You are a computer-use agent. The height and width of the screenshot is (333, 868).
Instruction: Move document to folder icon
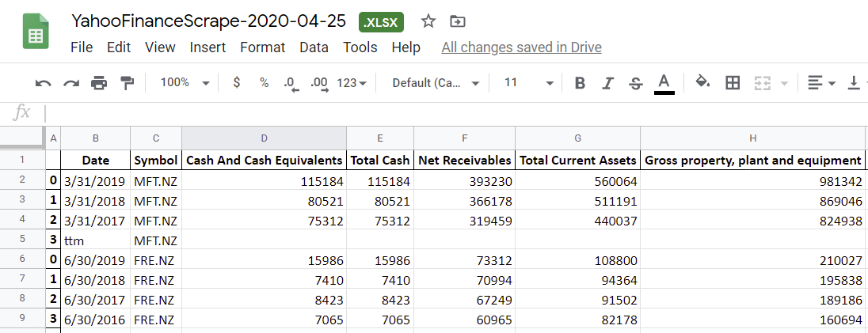tap(457, 21)
